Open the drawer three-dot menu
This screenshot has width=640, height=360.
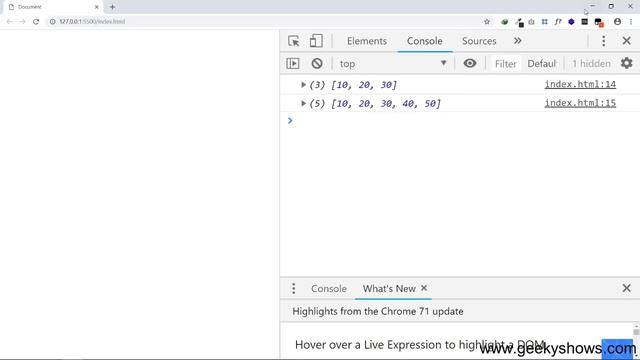tap(293, 289)
